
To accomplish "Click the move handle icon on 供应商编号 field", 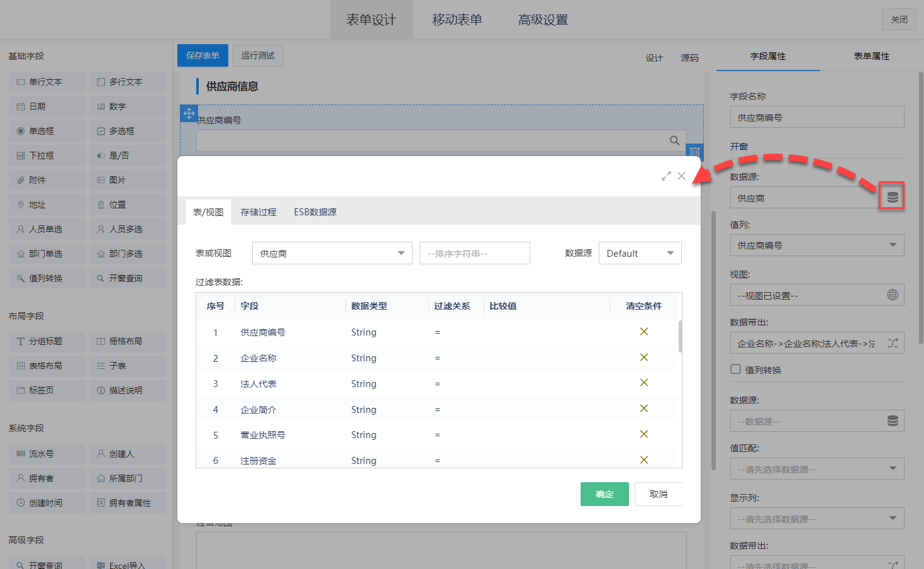I will point(189,113).
